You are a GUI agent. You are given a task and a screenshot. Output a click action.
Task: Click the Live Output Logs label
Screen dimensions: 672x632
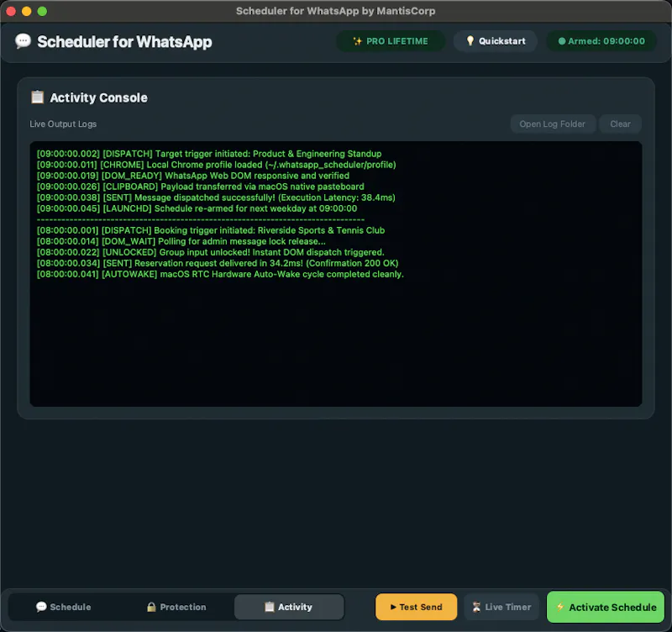click(x=63, y=124)
